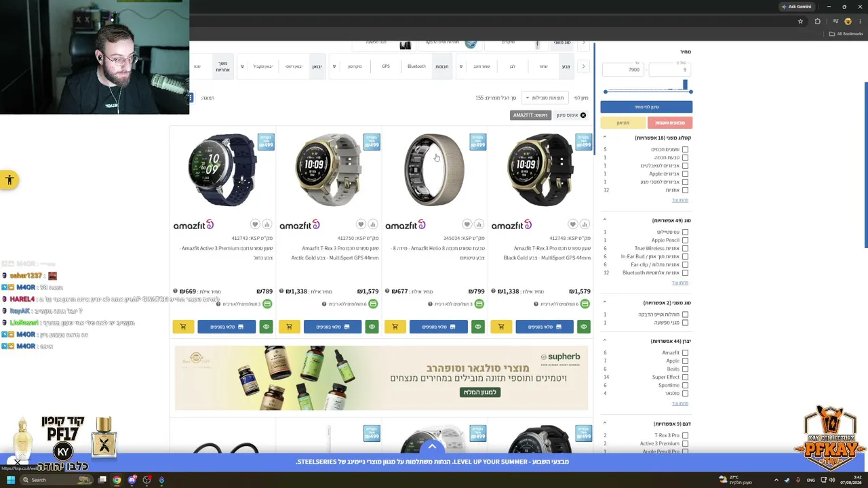
Task: Select the white color filter
Action: click(513, 66)
